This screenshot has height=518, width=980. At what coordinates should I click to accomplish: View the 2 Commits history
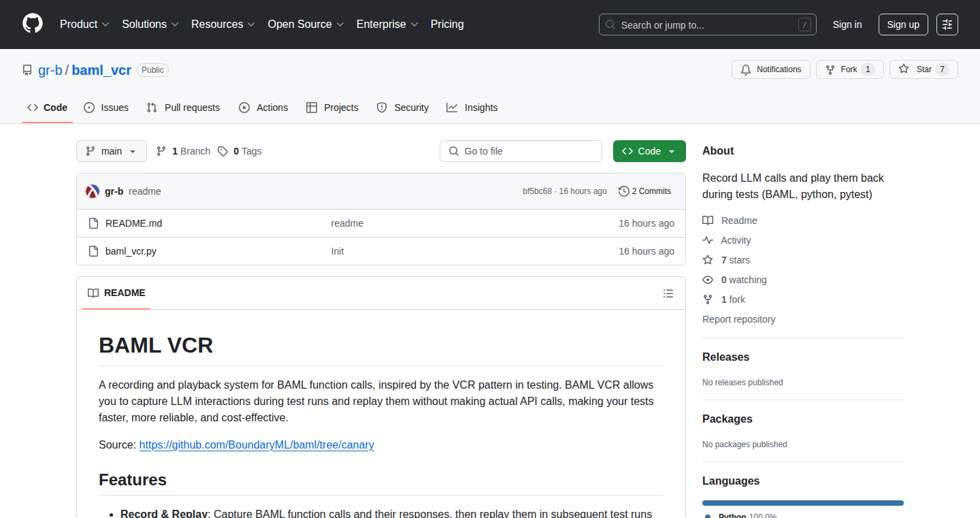click(644, 191)
